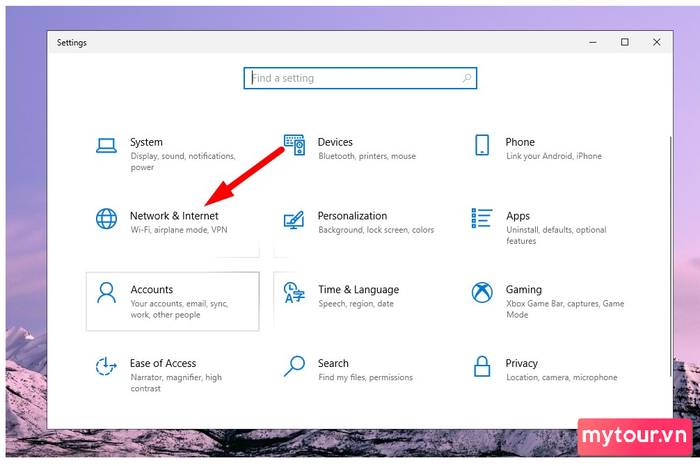Click 'Narrator, magnifier, high contrast' text
The image size is (700, 466).
(176, 383)
